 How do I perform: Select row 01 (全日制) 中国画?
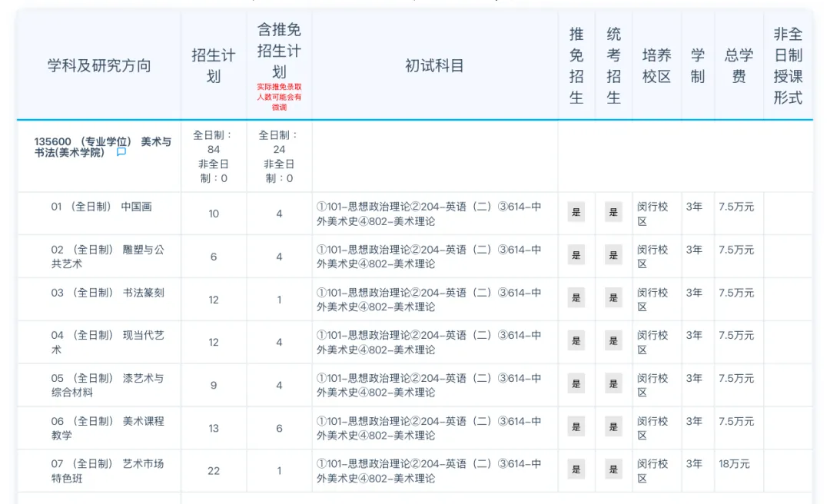pyautogui.click(x=415, y=214)
